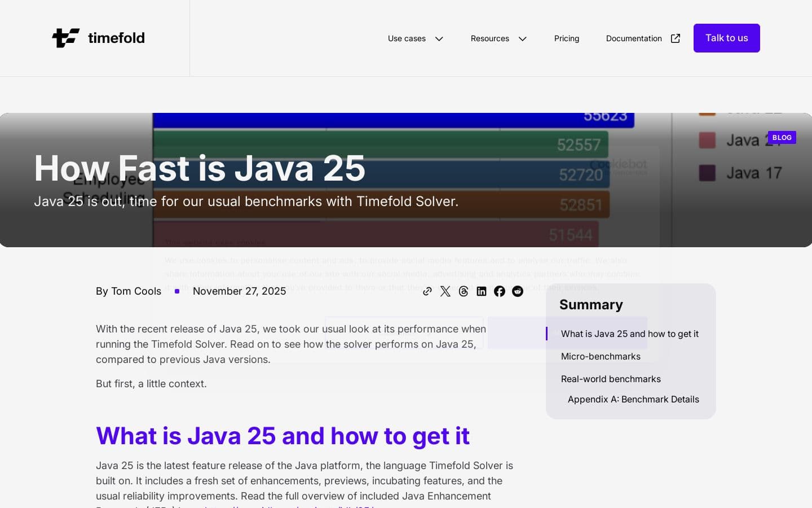Expand the Resources chevron
Screen dimensions: 812x508
(x=523, y=38)
